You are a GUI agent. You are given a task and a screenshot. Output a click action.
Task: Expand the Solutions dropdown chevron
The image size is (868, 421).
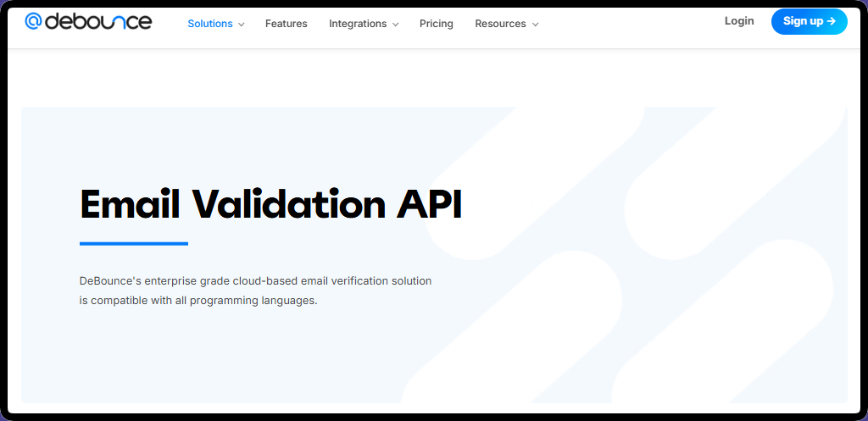(241, 25)
